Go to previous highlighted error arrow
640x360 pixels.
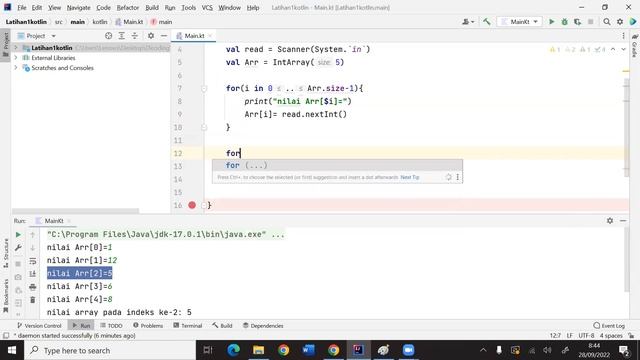pyautogui.click(x=613, y=49)
